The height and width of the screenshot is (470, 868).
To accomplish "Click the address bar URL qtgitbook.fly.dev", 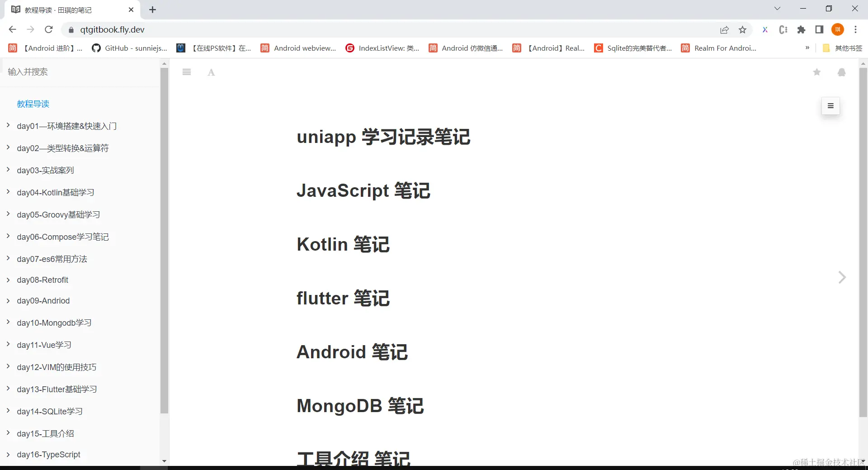I will click(112, 30).
